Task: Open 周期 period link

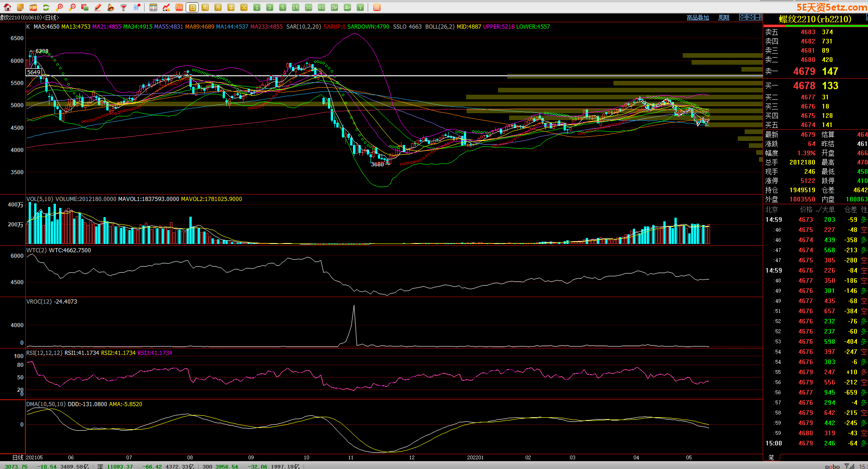Action: [724, 18]
